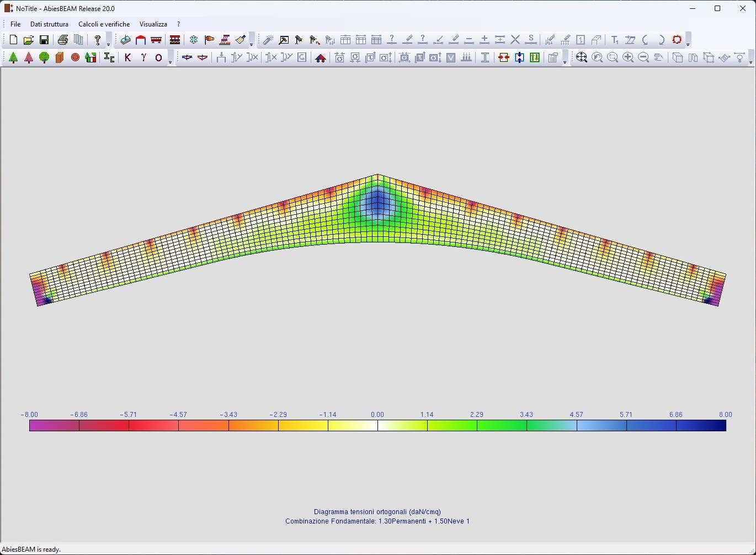Save using the floppy disk icon

coord(44,40)
